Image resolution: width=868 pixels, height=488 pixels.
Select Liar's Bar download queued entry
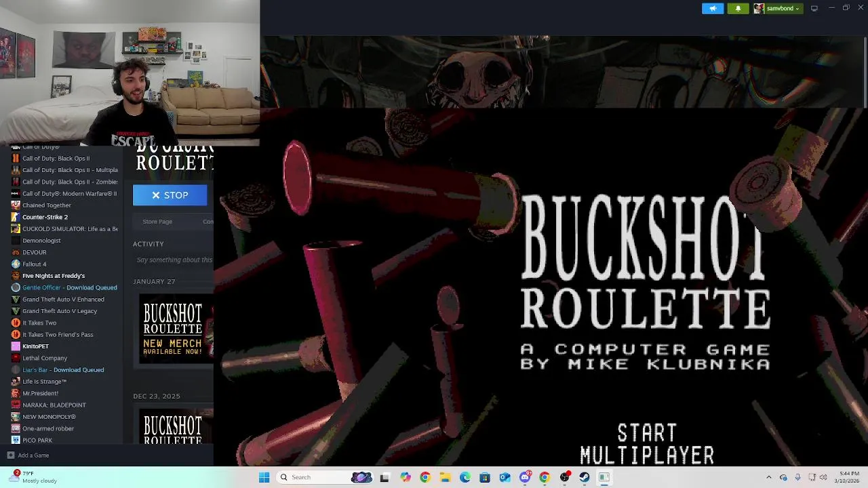(64, 370)
